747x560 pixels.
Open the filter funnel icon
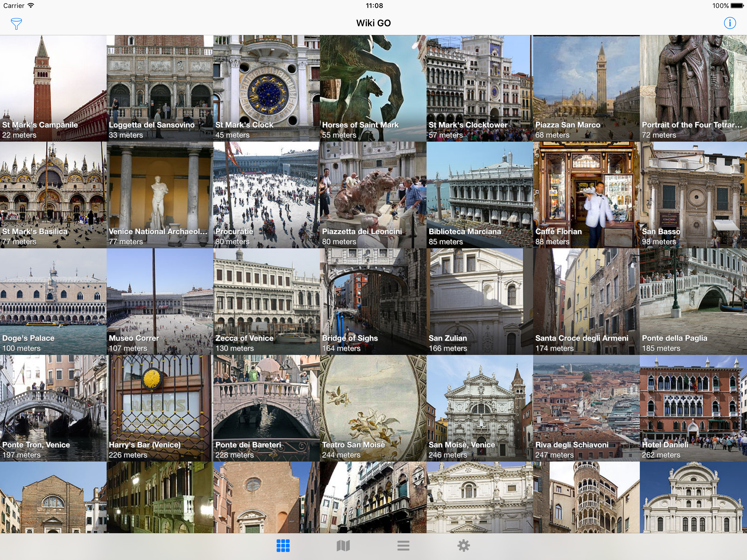(16, 24)
